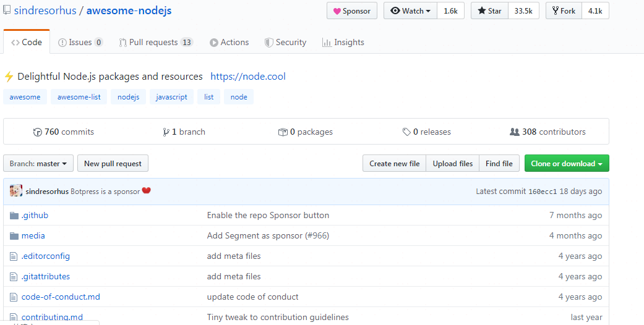644x325 pixels.
Task: Click the commits history clock icon
Action: [38, 132]
